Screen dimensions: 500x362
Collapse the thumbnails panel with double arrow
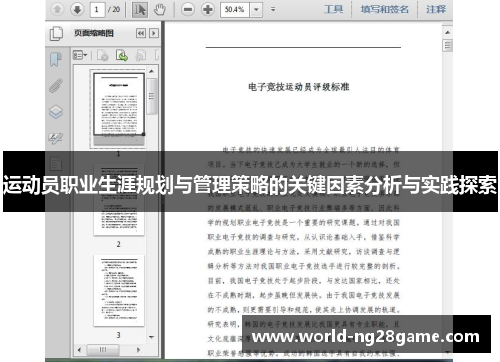pos(141,33)
